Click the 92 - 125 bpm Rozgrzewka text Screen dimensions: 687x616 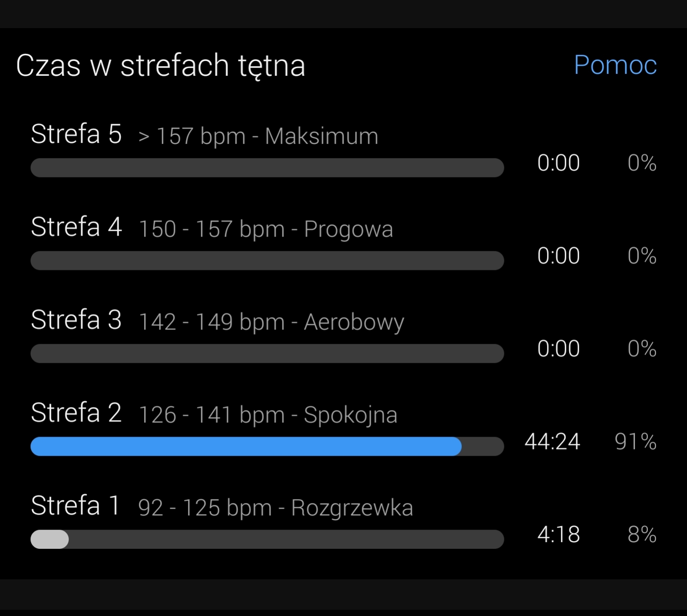coord(275,508)
